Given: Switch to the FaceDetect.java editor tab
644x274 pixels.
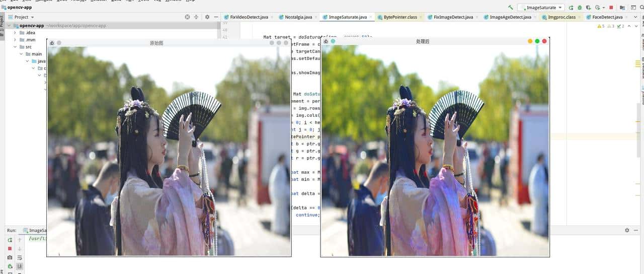Looking at the screenshot, I should point(607,17).
